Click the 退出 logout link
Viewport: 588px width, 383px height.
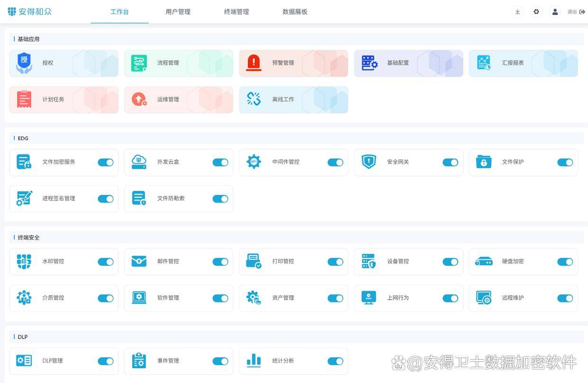(576, 12)
